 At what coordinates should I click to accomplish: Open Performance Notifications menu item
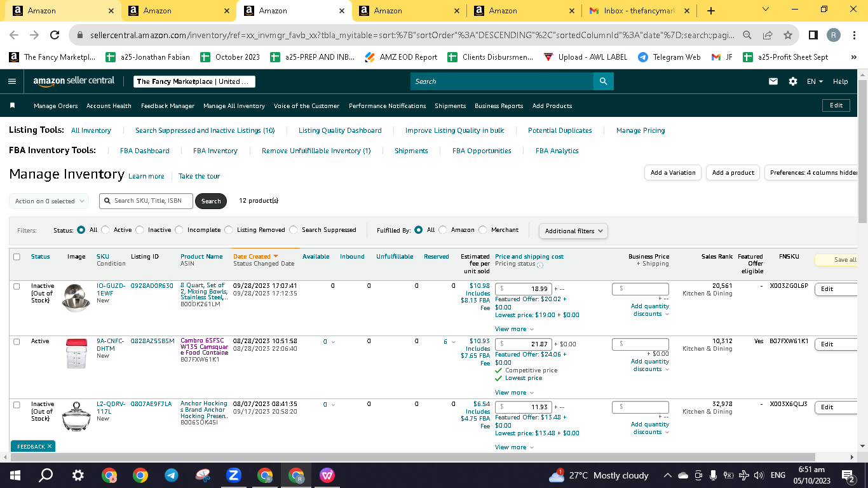click(387, 105)
